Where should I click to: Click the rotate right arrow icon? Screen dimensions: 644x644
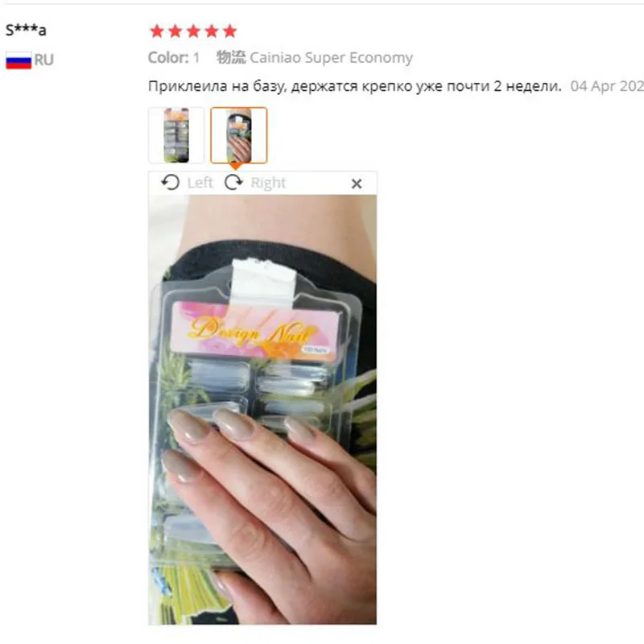(233, 183)
